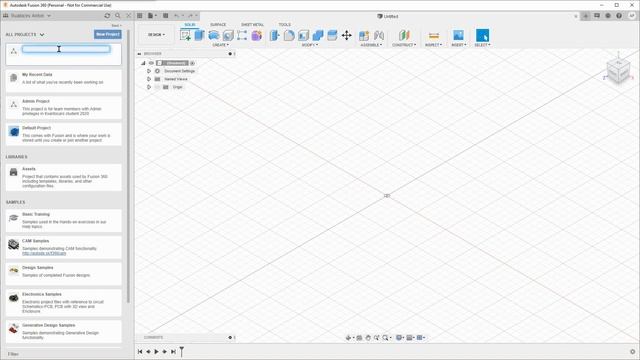Select the Move/Copy tool
Viewport: 640px width, 360px height.
pyautogui.click(x=347, y=36)
